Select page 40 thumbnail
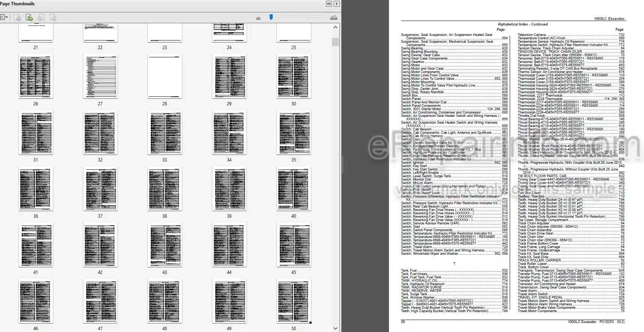This screenshot has width=644, height=332. [294, 189]
